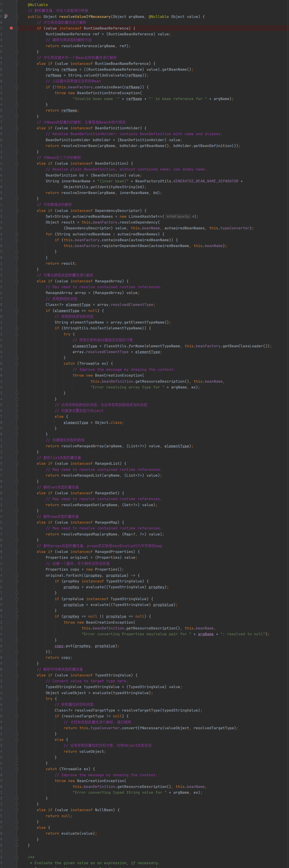Collapse fold marker at instanceof DependencyDescriptor line
Image resolution: width=289 pixels, height=868 pixels.
17,211
